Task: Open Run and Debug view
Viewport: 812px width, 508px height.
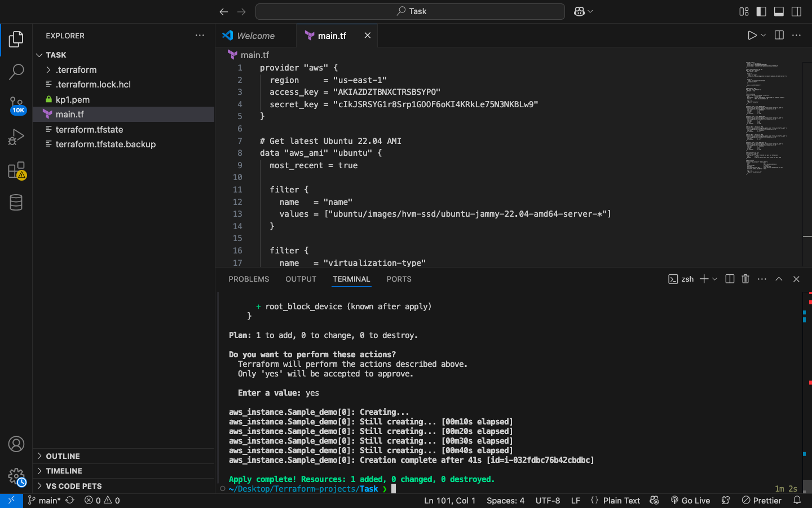Action: 16,137
